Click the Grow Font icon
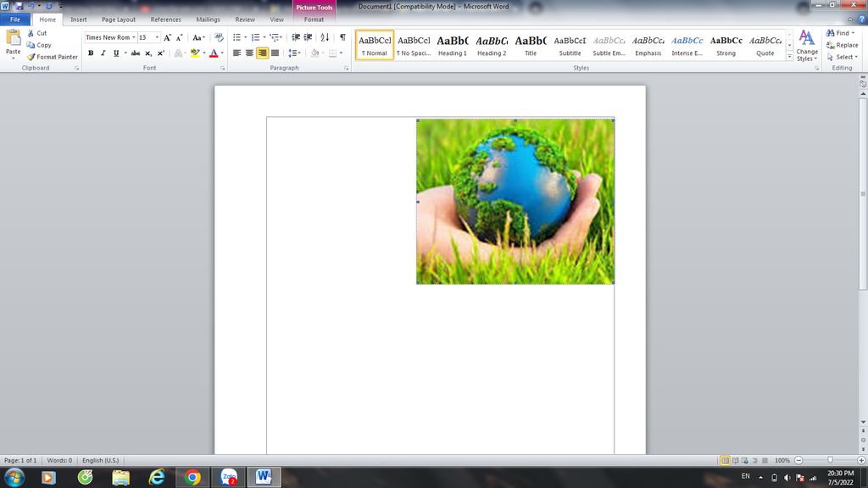 (167, 38)
